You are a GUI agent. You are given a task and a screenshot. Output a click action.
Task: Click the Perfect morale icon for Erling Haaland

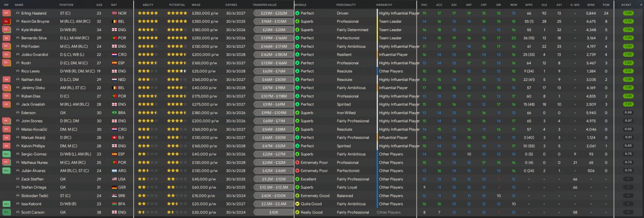(x=297, y=13)
